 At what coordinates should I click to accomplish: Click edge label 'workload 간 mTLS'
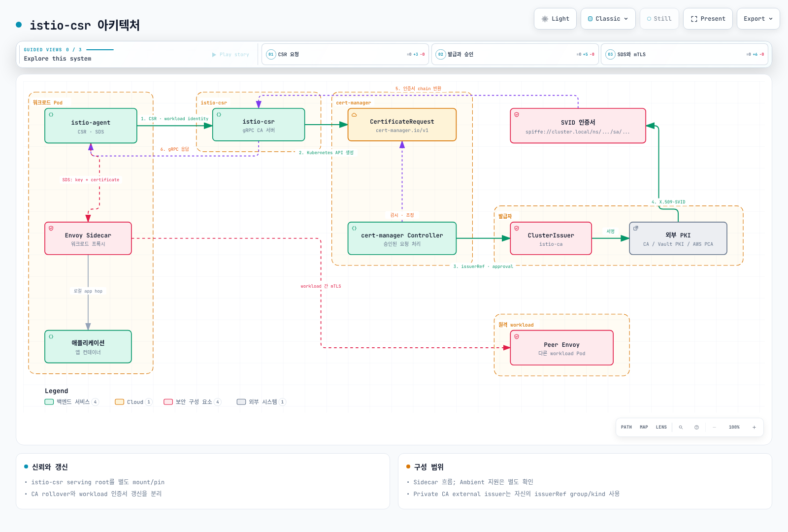(x=321, y=286)
